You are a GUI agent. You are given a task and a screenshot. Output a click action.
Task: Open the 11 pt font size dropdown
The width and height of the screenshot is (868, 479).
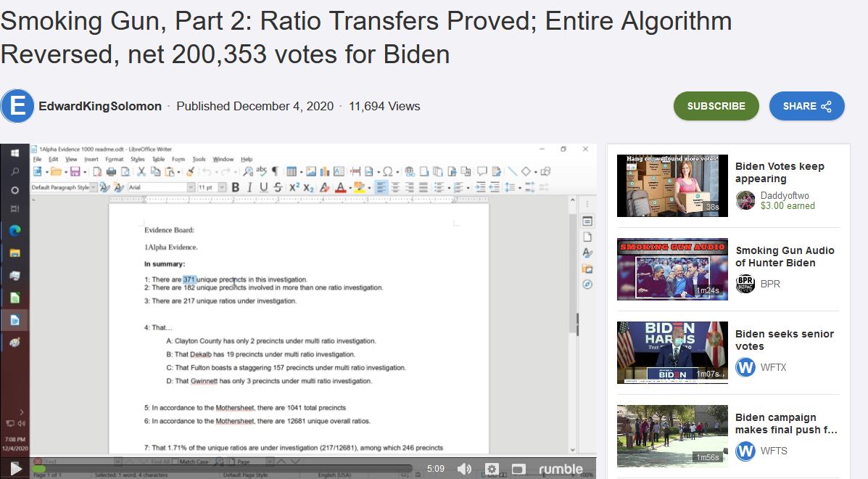click(222, 187)
